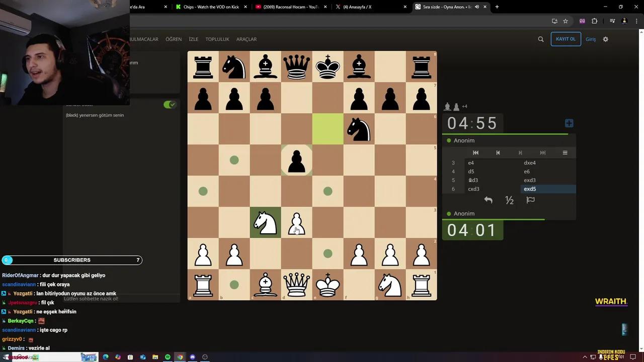
Task: Jump to first move in move list
Action: [x=475, y=153]
